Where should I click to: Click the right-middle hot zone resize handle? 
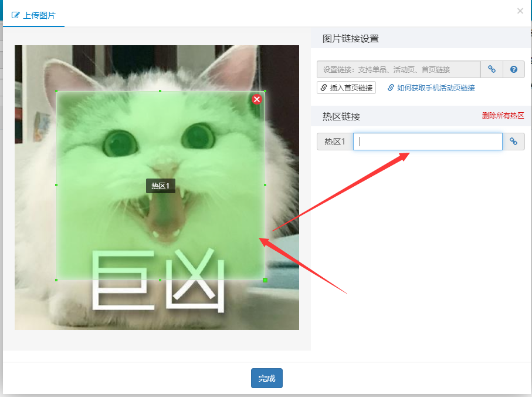(x=265, y=185)
